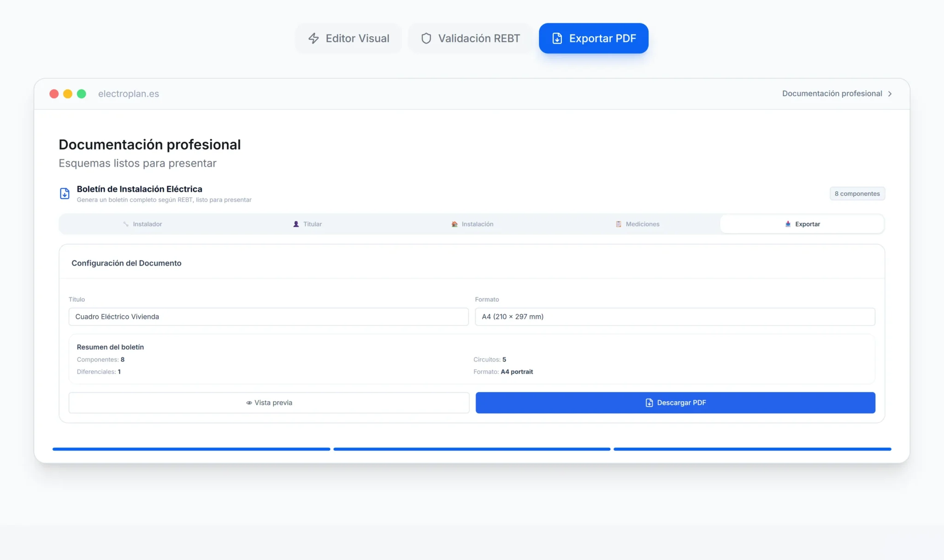Click the green window control dot
Viewport: 944px width, 560px height.
[82, 94]
